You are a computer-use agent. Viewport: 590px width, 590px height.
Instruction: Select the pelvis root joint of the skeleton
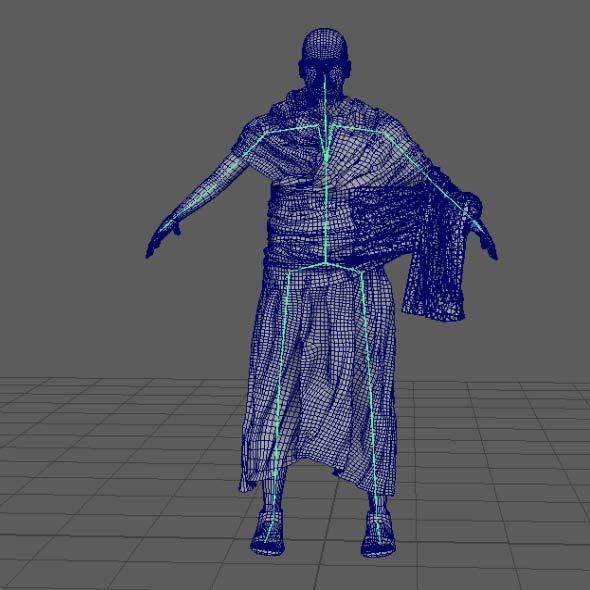[x=325, y=263]
